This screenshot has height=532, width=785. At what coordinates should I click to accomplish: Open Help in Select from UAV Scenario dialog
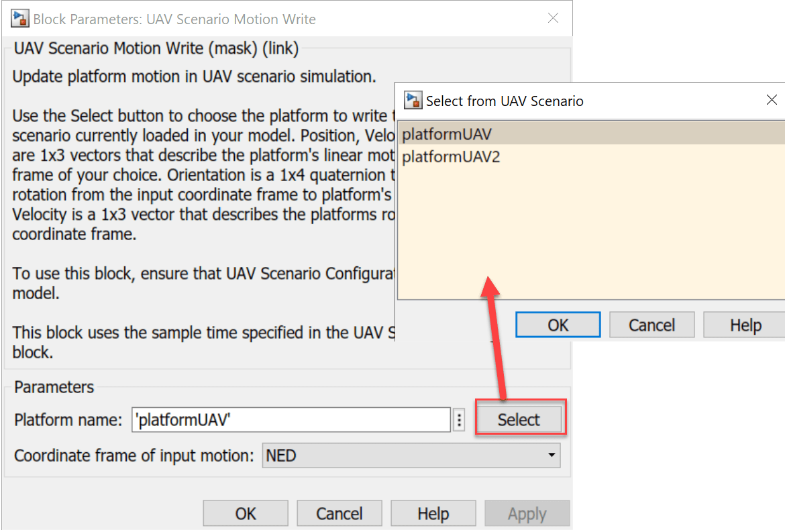(745, 325)
